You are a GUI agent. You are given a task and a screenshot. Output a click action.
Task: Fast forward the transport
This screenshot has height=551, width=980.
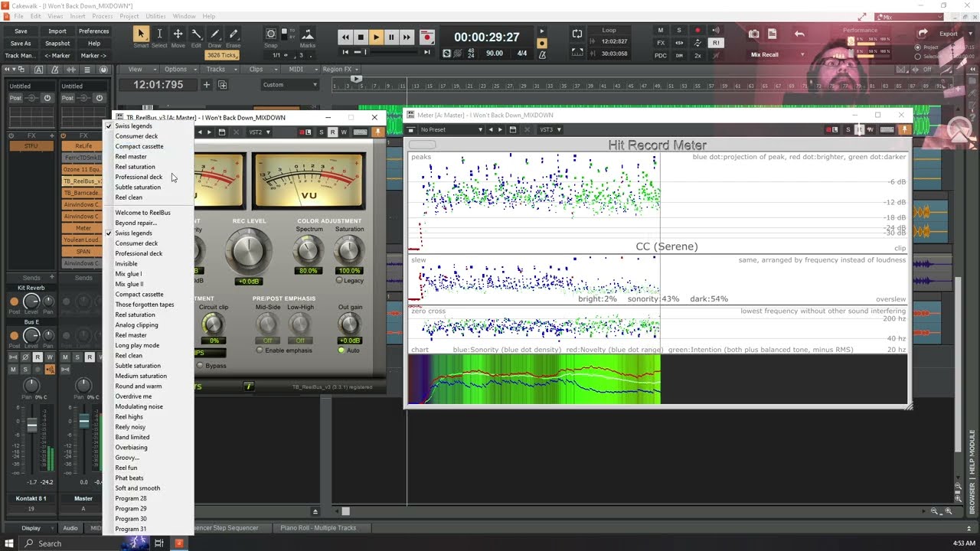pos(407,37)
